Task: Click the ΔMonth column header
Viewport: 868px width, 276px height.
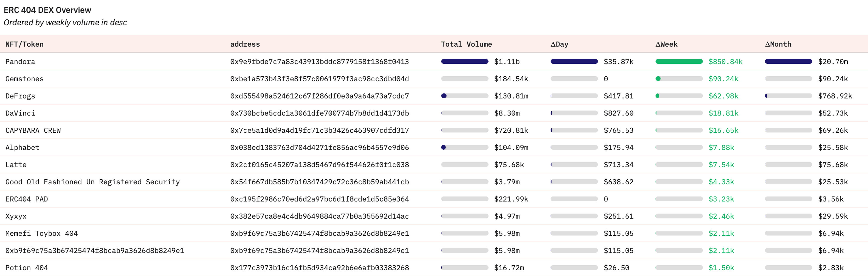Action: coord(778,44)
